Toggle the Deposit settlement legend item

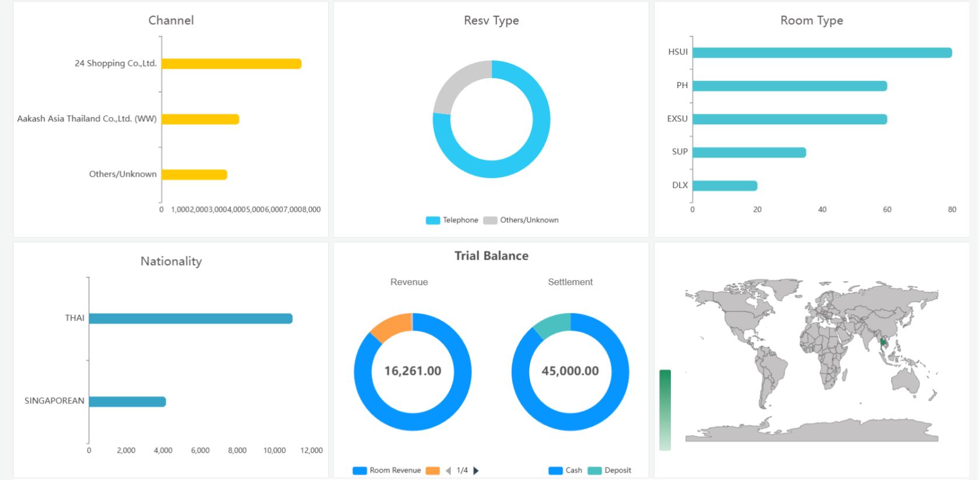pos(610,471)
